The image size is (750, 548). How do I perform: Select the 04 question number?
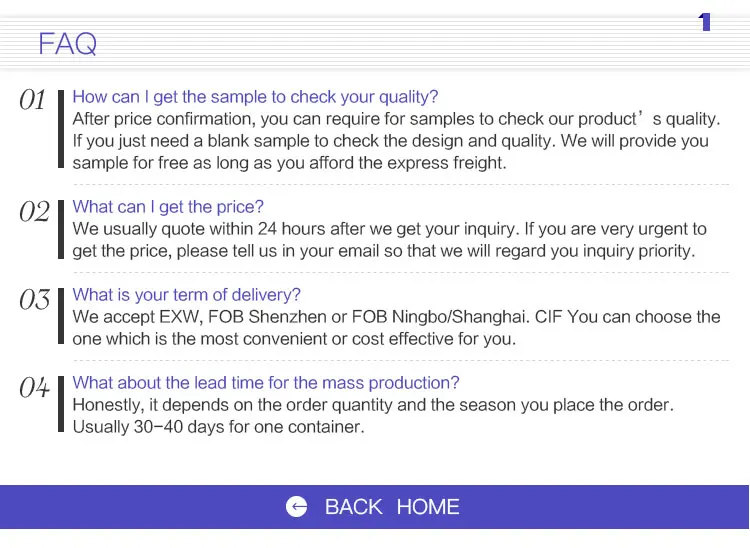click(x=34, y=388)
